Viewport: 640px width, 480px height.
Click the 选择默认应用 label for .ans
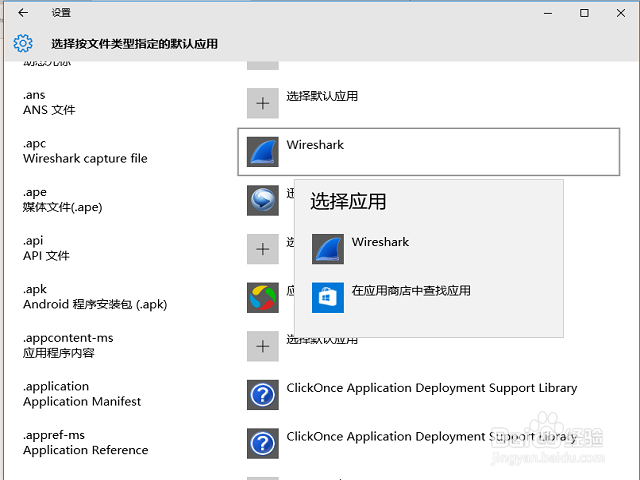tap(322, 97)
